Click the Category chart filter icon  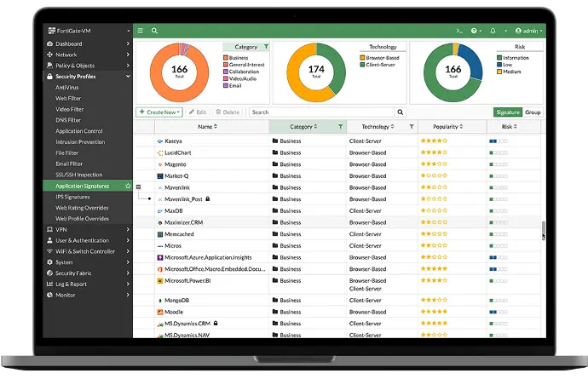point(266,47)
